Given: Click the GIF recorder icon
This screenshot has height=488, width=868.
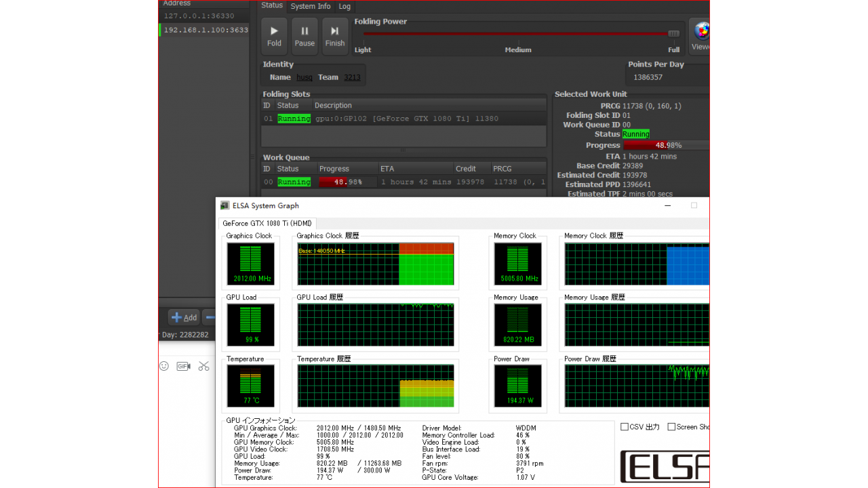Looking at the screenshot, I should click(183, 366).
